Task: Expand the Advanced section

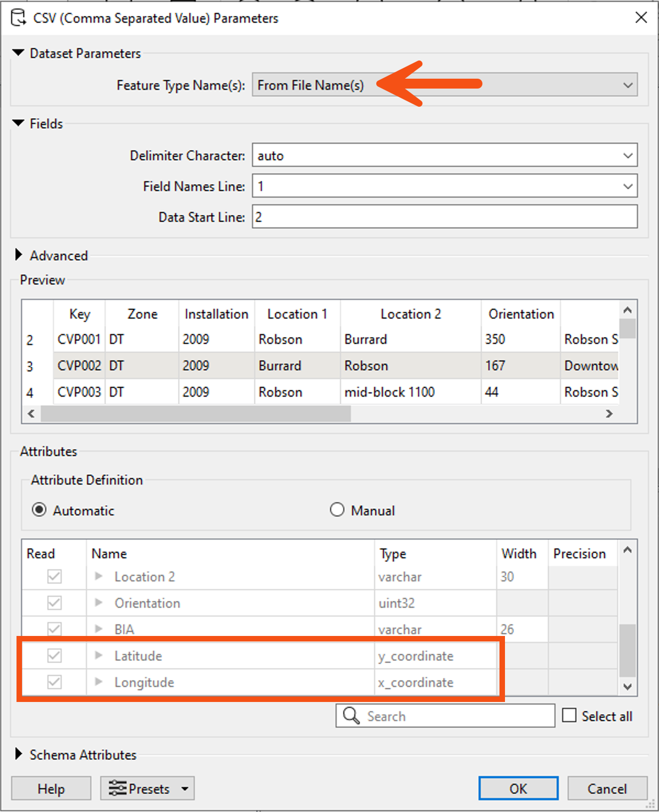Action: [x=18, y=255]
